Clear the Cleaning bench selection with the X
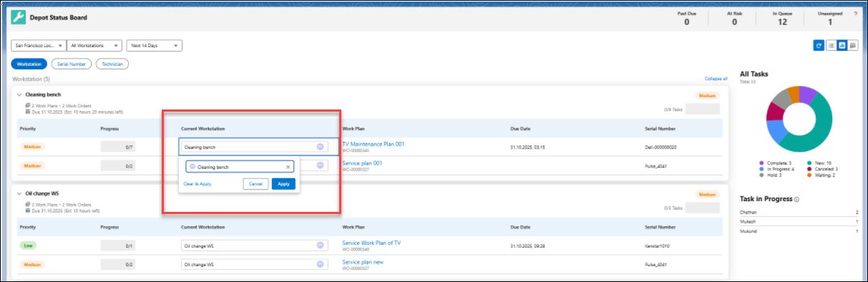 coord(288,167)
